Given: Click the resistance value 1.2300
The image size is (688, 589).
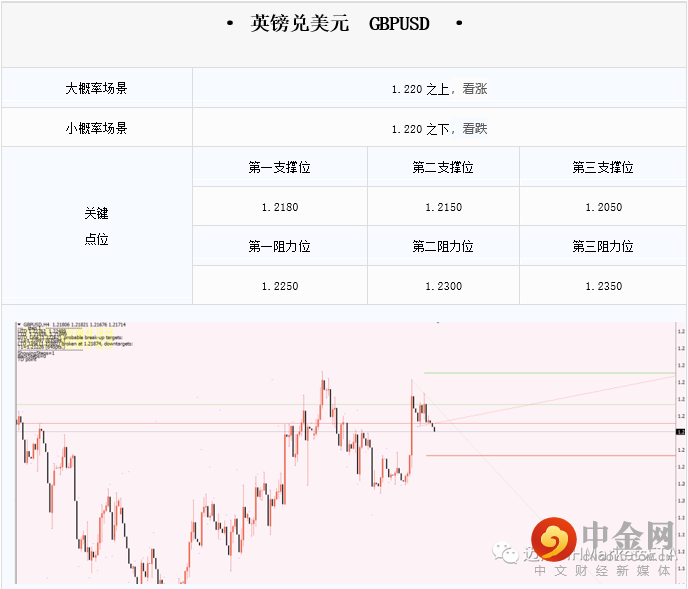Looking at the screenshot, I should [443, 286].
